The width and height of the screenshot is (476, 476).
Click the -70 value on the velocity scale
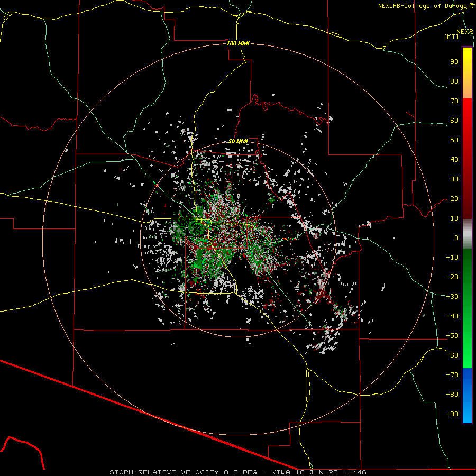pos(452,375)
